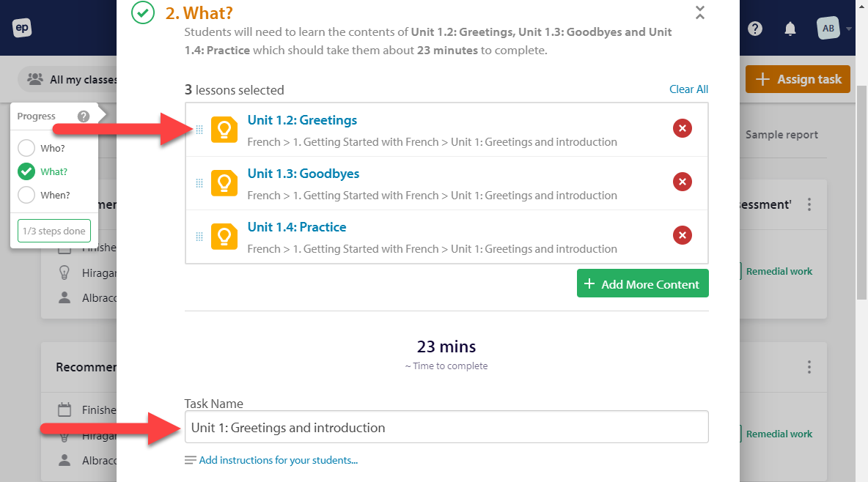Open the three-dot menu on the Recommended card
This screenshot has height=482, width=868.
(x=809, y=367)
